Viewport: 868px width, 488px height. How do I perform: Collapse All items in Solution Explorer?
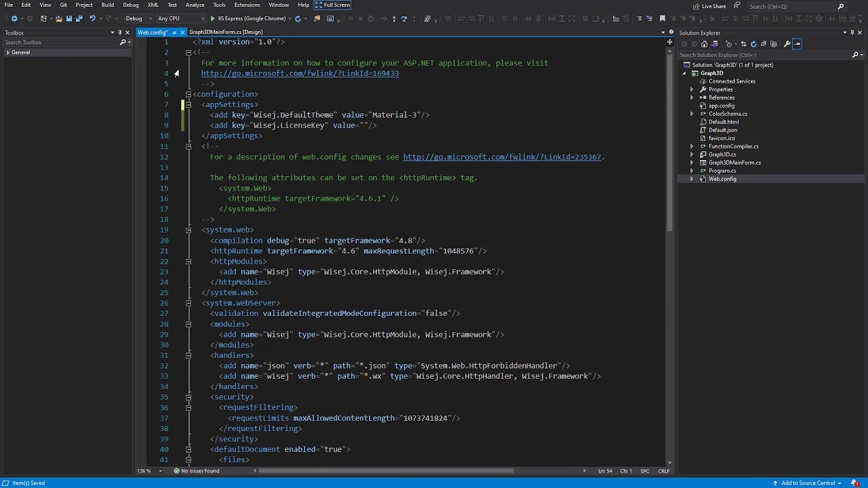click(x=764, y=44)
